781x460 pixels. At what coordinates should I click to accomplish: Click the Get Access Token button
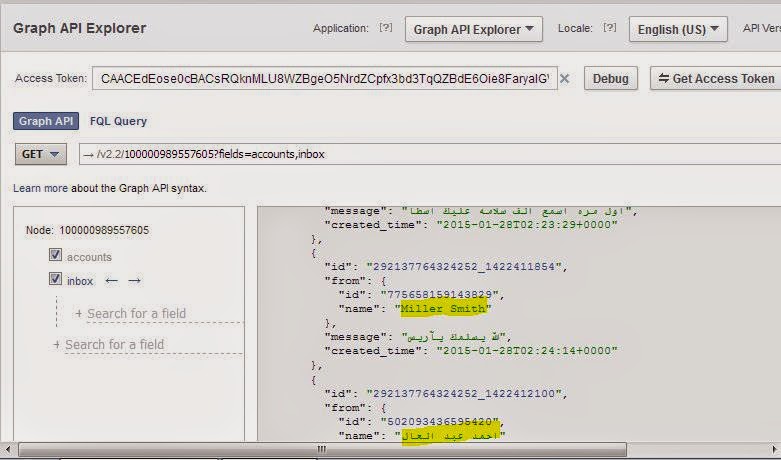[716, 79]
